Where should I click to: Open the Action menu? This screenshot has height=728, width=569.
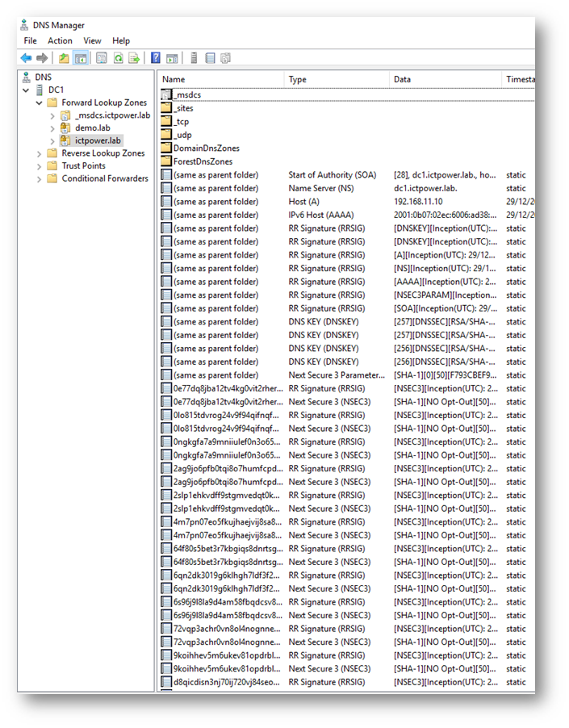pyautogui.click(x=60, y=40)
